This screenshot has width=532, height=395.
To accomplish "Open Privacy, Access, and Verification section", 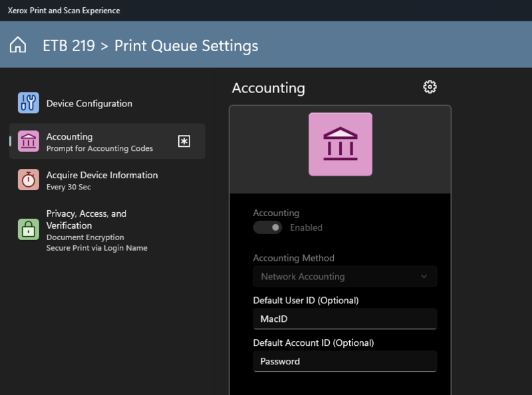I will (x=86, y=219).
